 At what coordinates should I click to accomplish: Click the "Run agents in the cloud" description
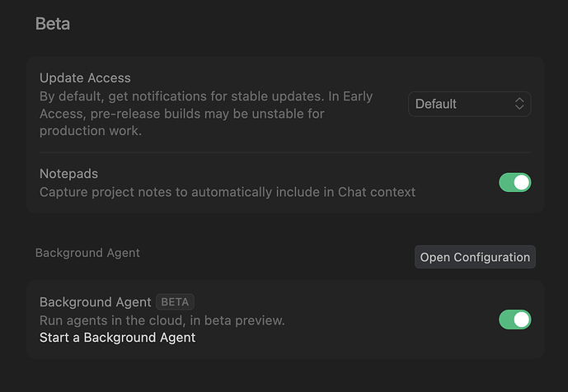coord(162,320)
